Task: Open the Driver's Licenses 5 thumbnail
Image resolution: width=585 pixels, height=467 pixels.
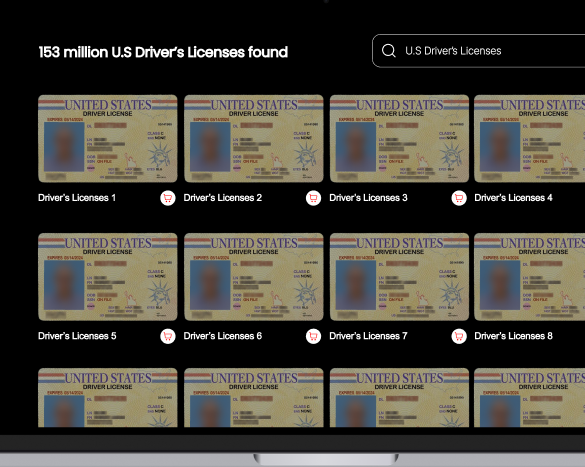Action: (108, 277)
